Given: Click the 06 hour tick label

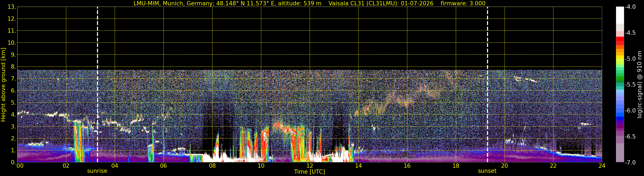Looking at the screenshot, I should (x=163, y=166).
